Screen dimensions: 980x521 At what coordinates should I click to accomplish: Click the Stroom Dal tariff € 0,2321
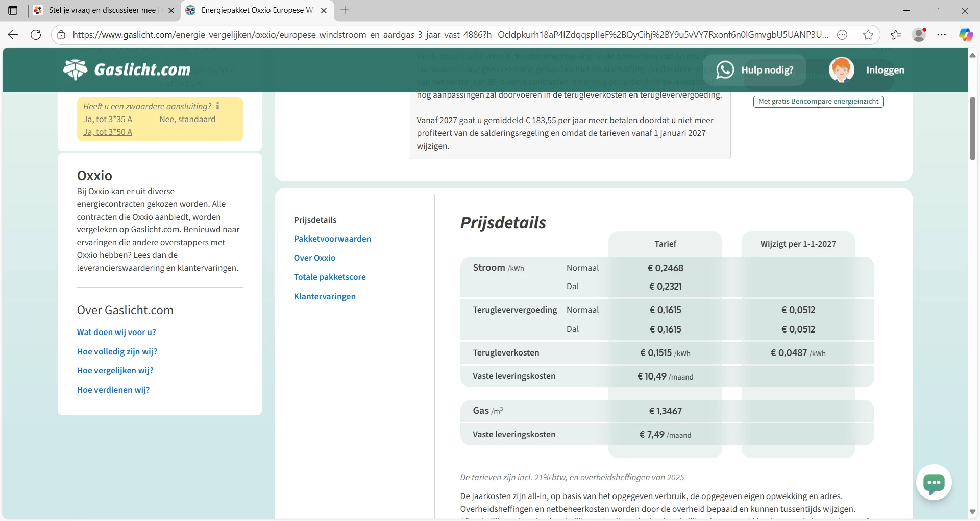pyautogui.click(x=665, y=286)
